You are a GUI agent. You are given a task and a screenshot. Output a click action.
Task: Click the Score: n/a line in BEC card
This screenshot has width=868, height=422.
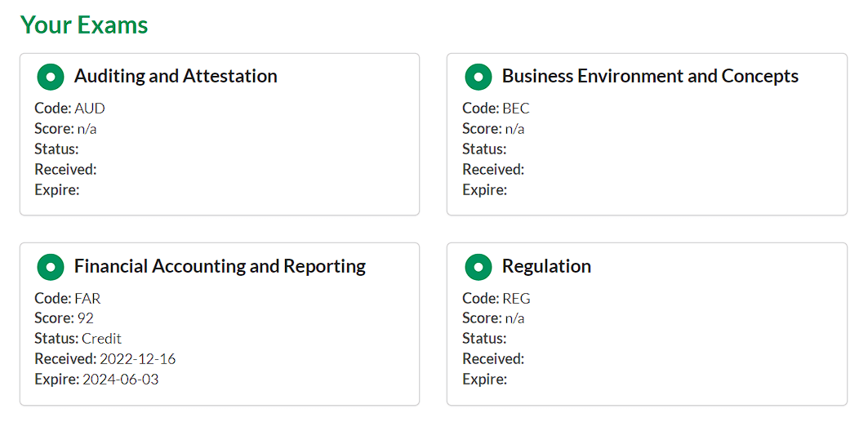click(x=493, y=128)
